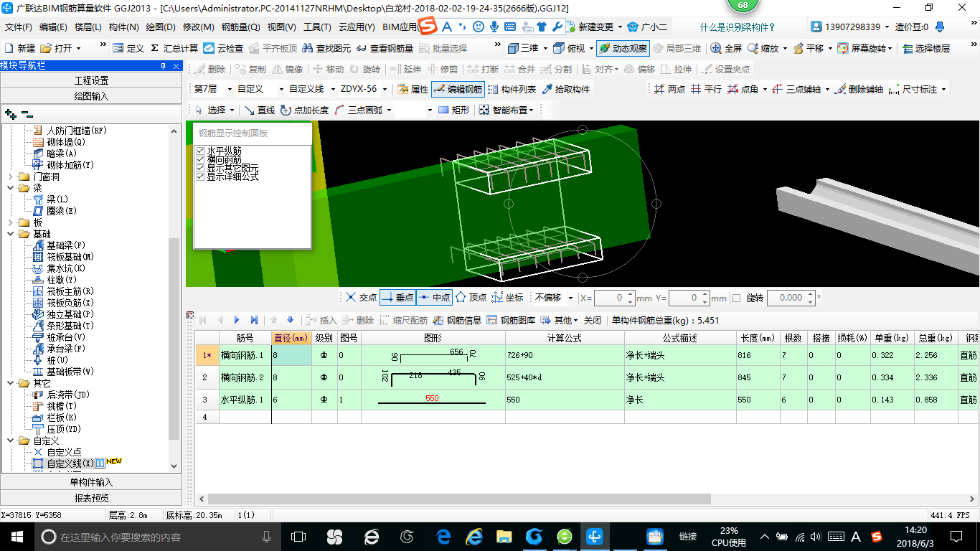This screenshot has height=551, width=980.
Task: Click 拾取构件 (pick component) tool
Action: click(566, 90)
